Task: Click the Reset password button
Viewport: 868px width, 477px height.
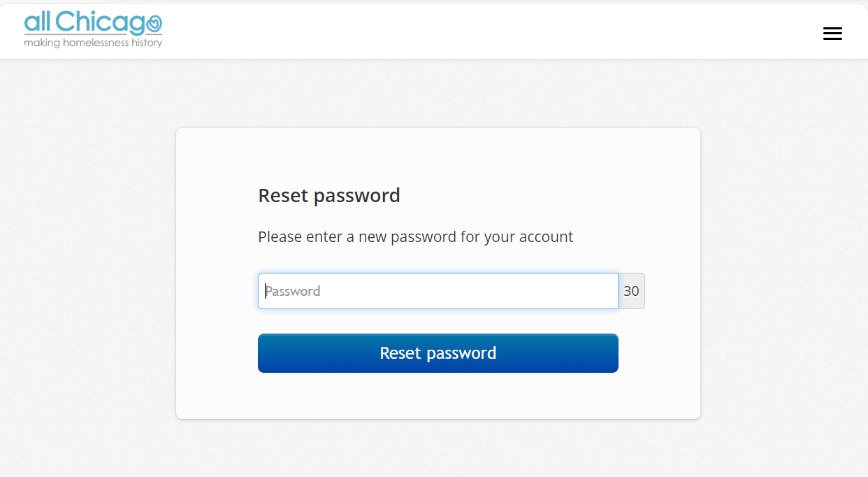Action: point(438,353)
